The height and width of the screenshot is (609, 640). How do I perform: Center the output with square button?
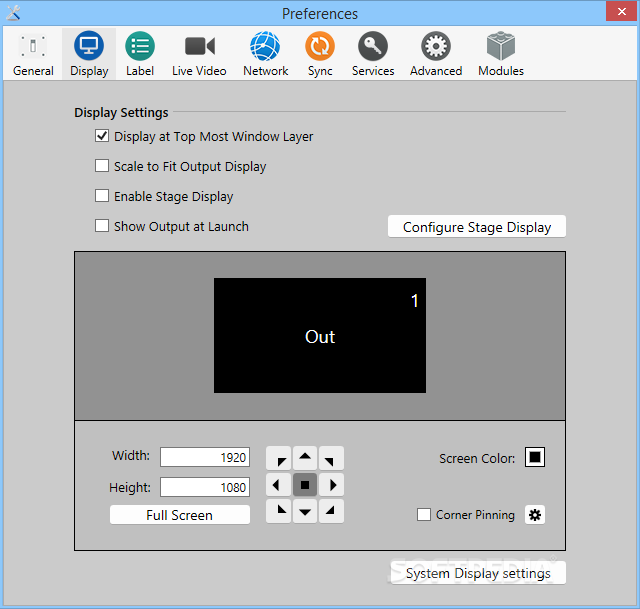coord(305,485)
